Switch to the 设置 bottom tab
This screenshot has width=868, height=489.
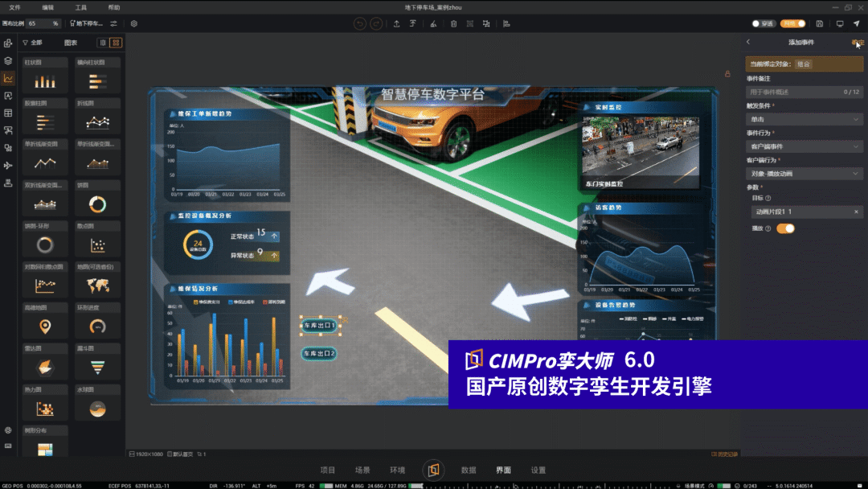pos(538,471)
